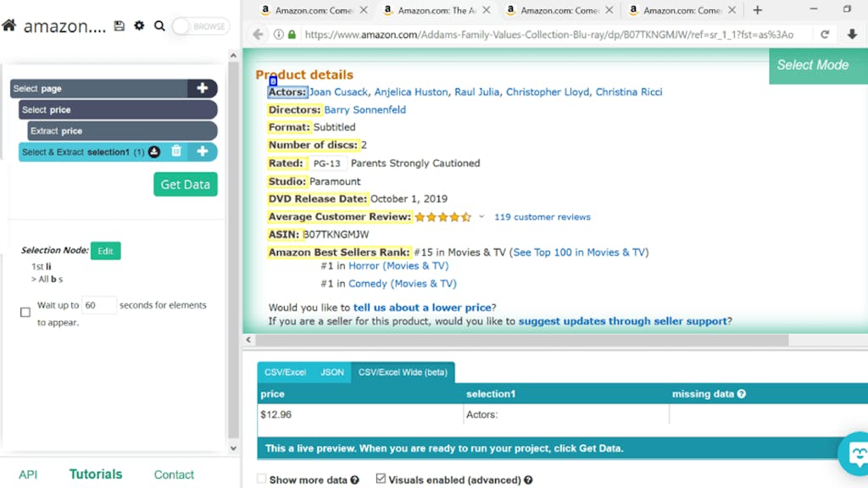
Task: Close the 'Amazon.com: The A' tab
Action: [x=486, y=10]
